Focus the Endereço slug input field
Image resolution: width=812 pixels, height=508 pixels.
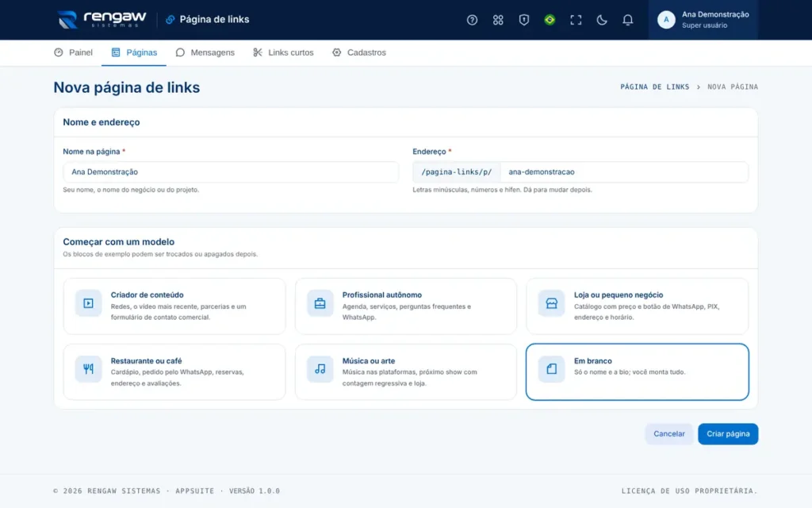pyautogui.click(x=624, y=172)
